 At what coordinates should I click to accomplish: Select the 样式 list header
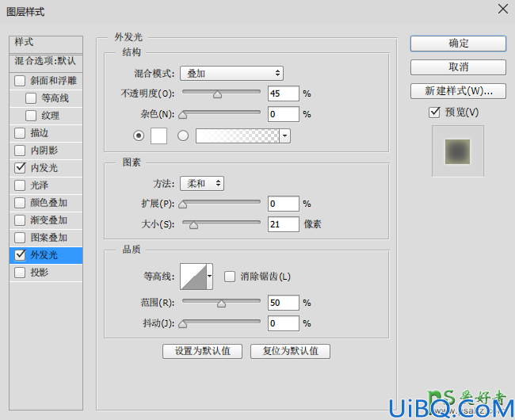coord(46,44)
